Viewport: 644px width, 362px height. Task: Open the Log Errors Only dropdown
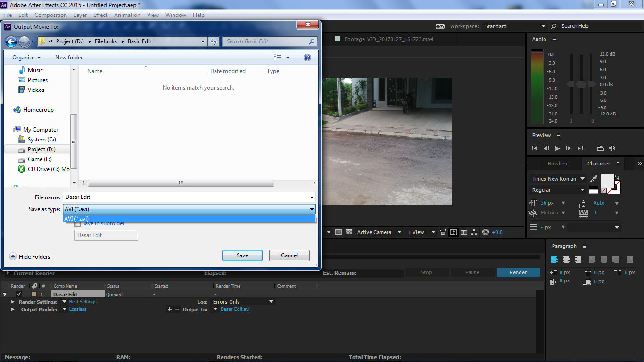243,301
